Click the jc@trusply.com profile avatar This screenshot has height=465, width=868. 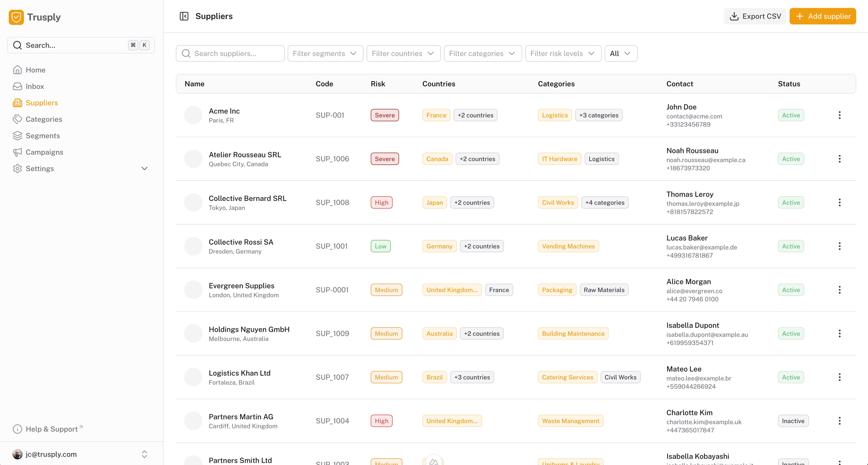[x=17, y=454]
